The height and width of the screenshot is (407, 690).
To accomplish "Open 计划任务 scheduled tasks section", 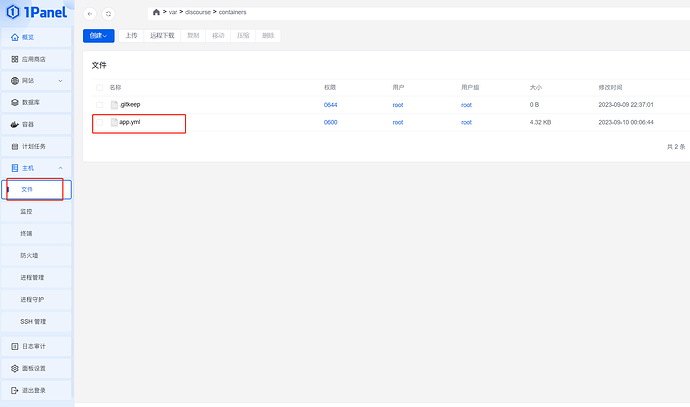I will click(37, 146).
